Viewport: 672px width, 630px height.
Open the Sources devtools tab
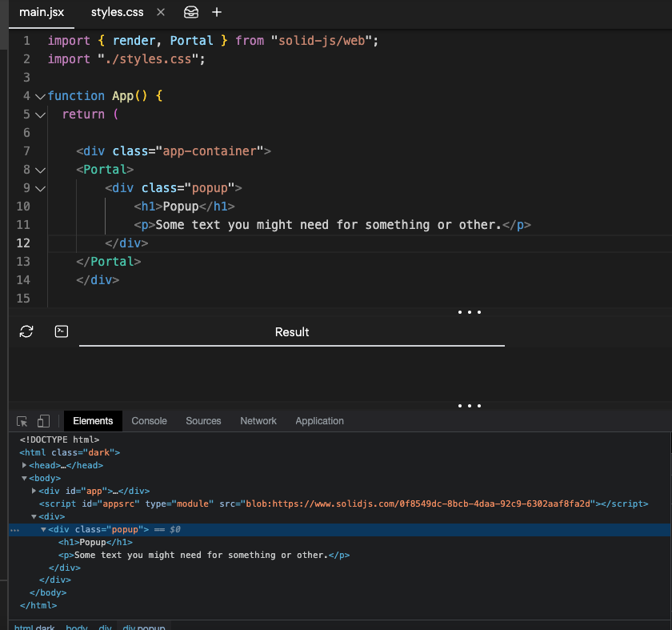[203, 421]
